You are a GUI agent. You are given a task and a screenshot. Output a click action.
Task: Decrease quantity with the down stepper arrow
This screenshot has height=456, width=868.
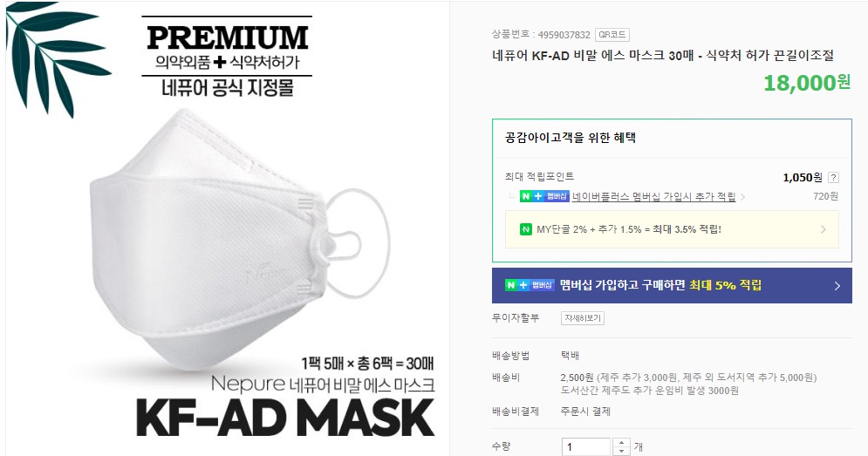click(622, 452)
